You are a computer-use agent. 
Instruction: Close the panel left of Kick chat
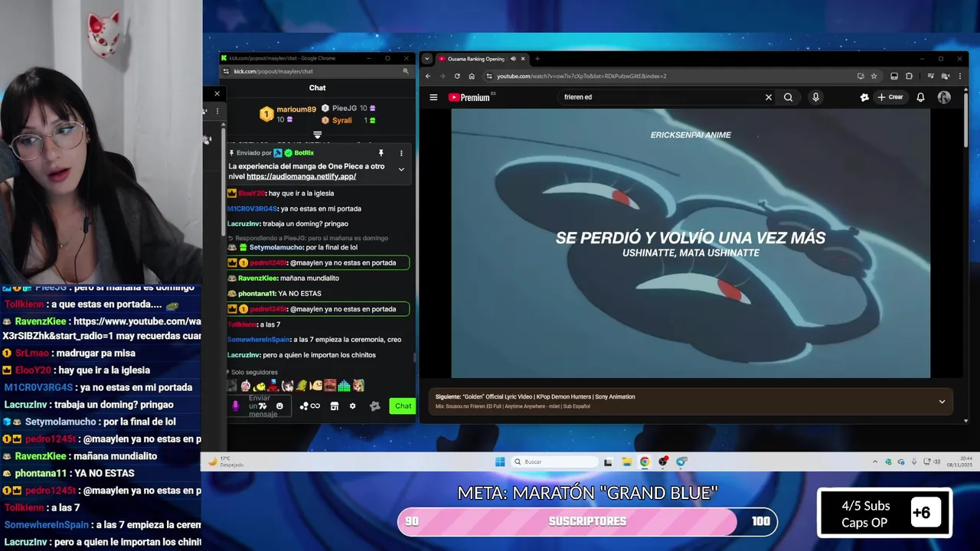pos(217,93)
